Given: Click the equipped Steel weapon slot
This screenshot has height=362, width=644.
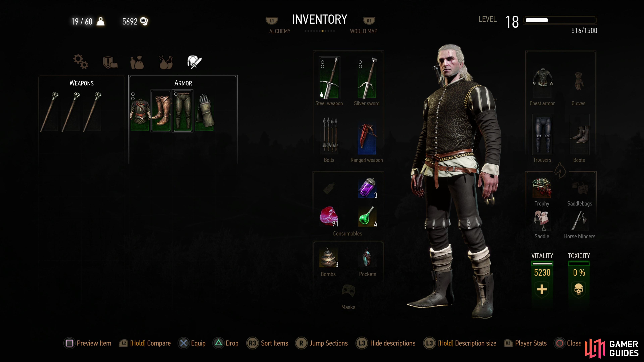Looking at the screenshot, I should [x=329, y=78].
